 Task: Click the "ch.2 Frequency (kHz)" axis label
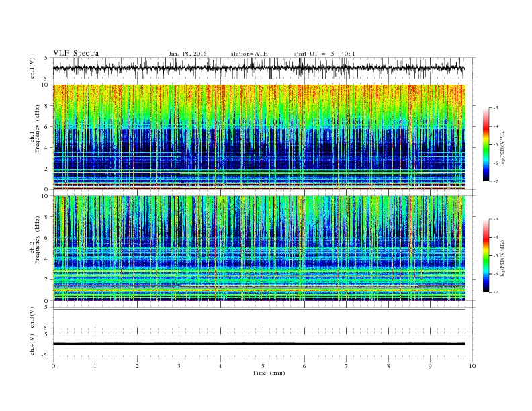tap(36, 240)
